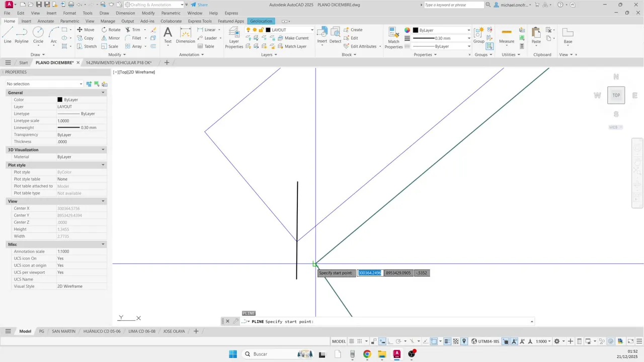Screen dimensions: 644x362
Task: Collapse the 3D Visualization section
Action: click(103, 150)
